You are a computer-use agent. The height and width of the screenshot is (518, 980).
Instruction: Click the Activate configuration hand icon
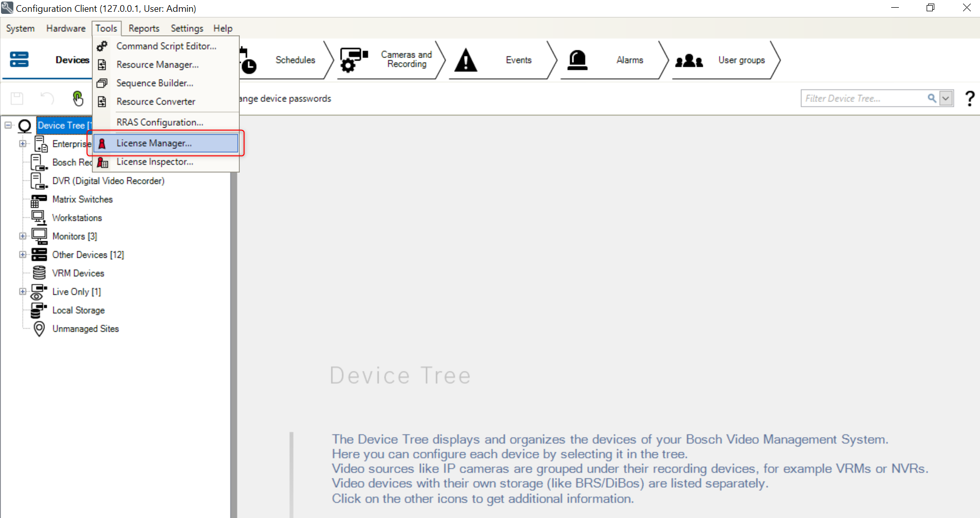tap(78, 98)
